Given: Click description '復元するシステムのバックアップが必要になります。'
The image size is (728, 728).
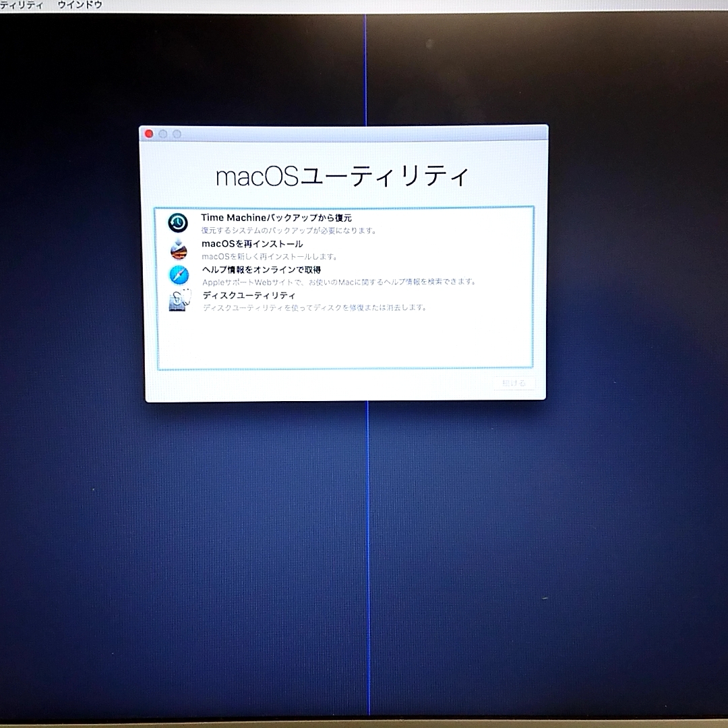Looking at the screenshot, I should (x=289, y=231).
